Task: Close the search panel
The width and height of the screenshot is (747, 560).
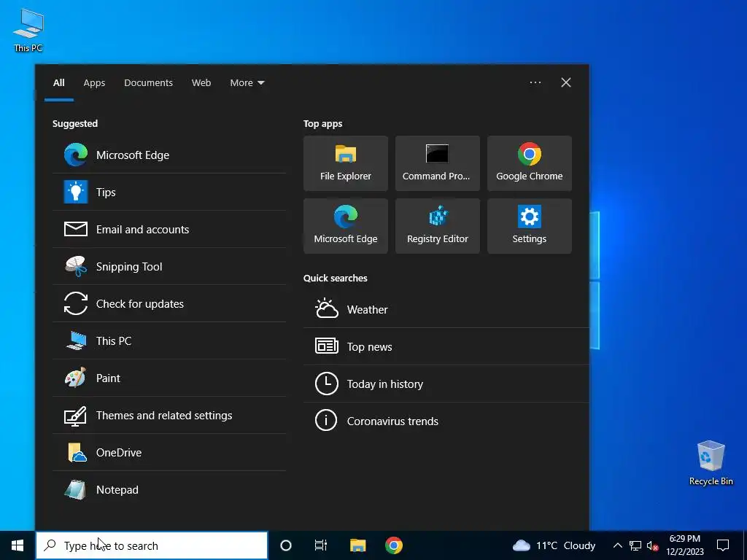Action: [x=565, y=82]
